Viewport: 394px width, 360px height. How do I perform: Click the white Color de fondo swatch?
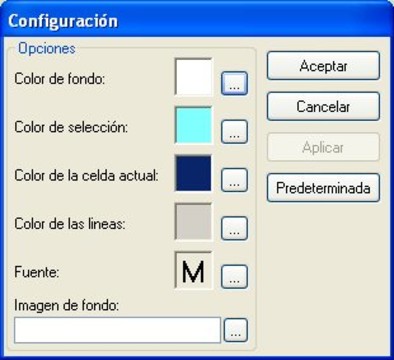(x=193, y=77)
